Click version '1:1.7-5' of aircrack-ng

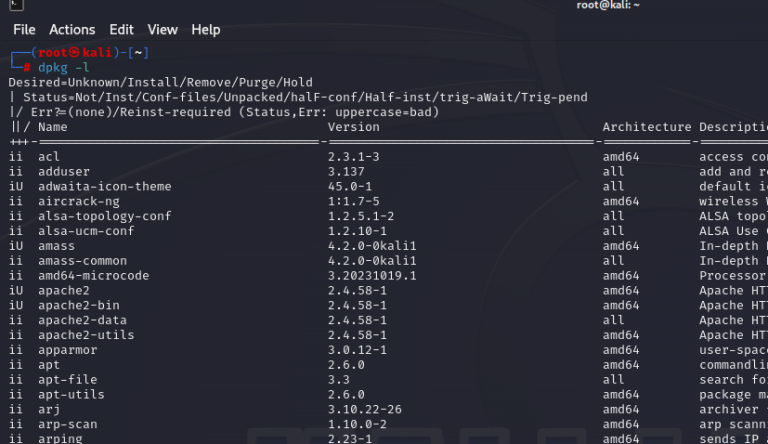pyautogui.click(x=354, y=201)
